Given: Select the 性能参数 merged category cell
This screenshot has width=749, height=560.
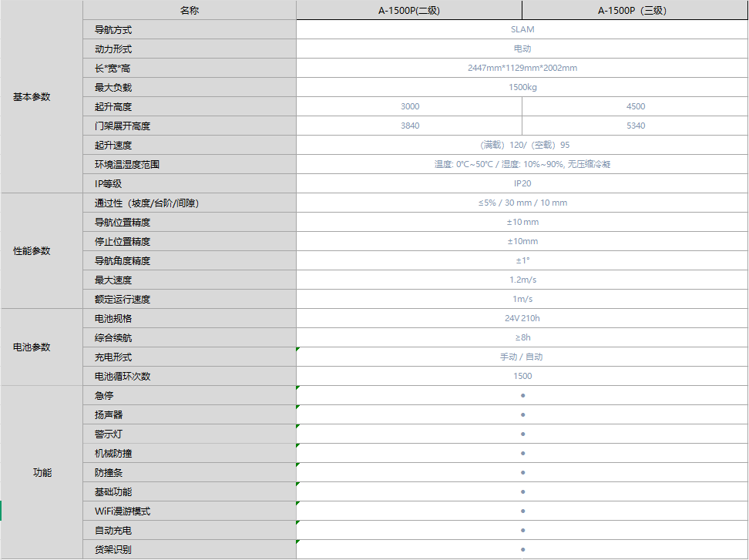Looking at the screenshot, I should [x=32, y=251].
